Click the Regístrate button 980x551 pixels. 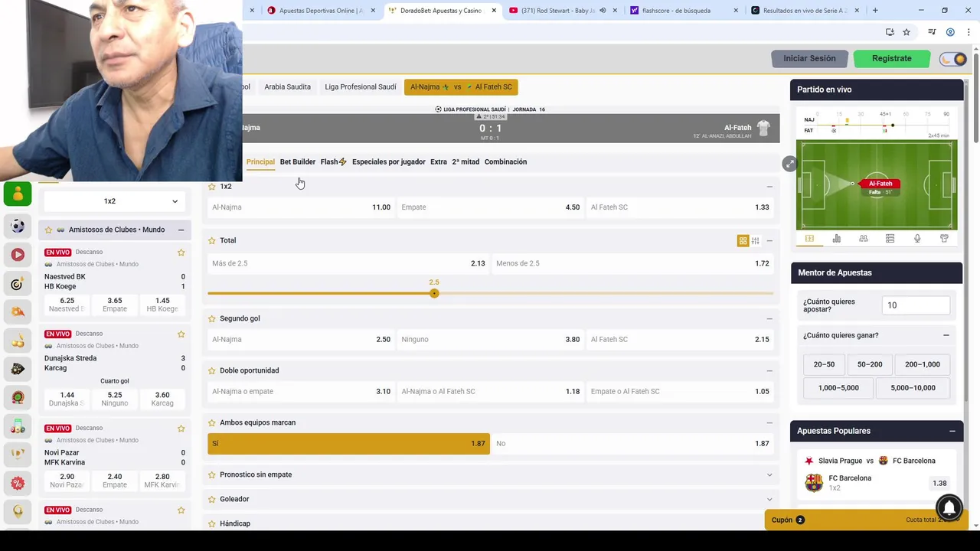point(892,59)
